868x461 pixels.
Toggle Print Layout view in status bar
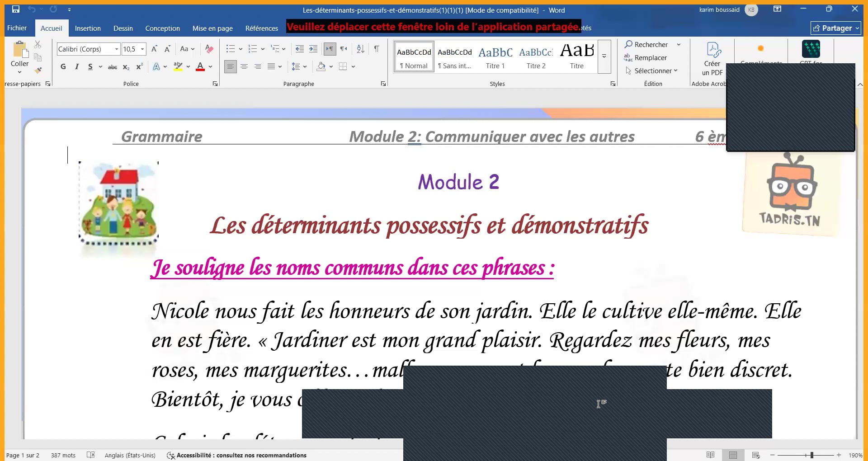[733, 455]
